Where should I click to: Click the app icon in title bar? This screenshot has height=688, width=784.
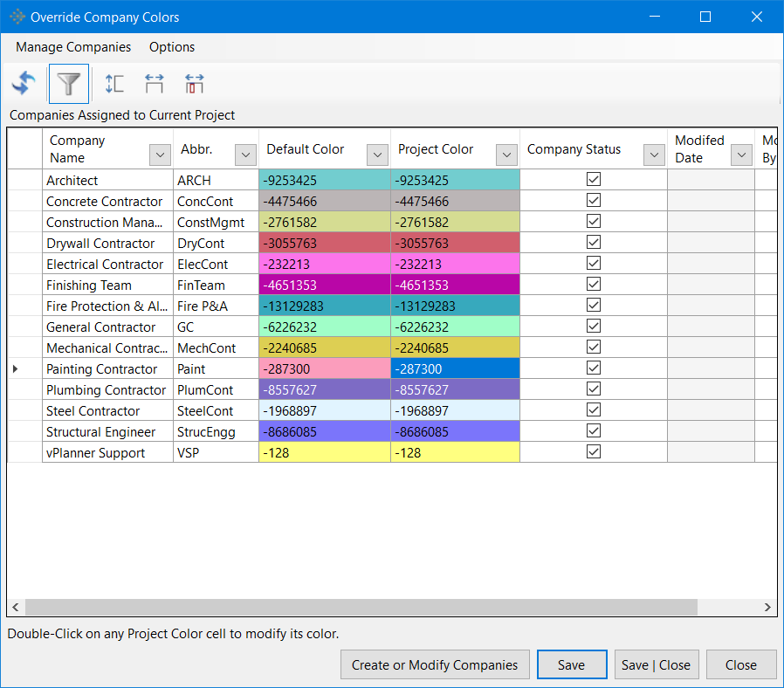[17, 17]
